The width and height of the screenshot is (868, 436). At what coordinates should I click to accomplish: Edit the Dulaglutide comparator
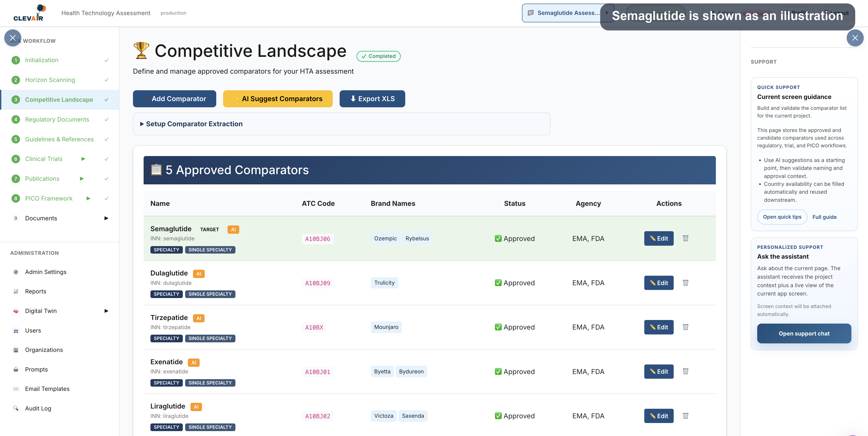pos(659,283)
